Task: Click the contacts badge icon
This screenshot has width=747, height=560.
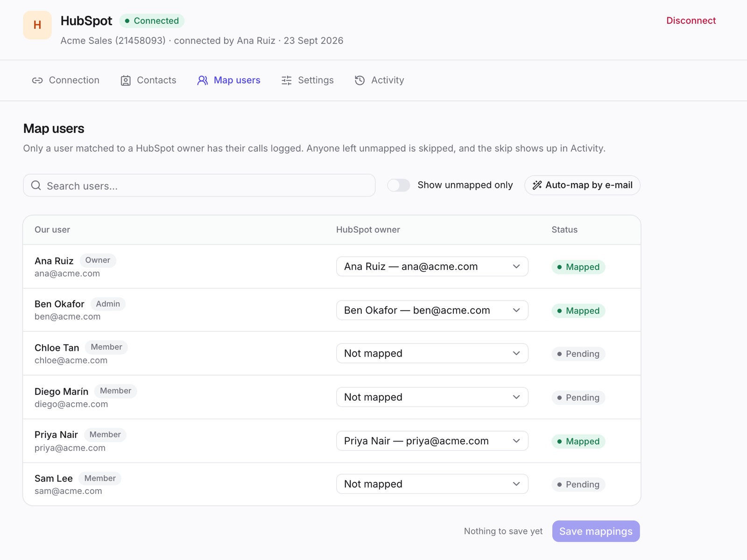Action: (126, 81)
